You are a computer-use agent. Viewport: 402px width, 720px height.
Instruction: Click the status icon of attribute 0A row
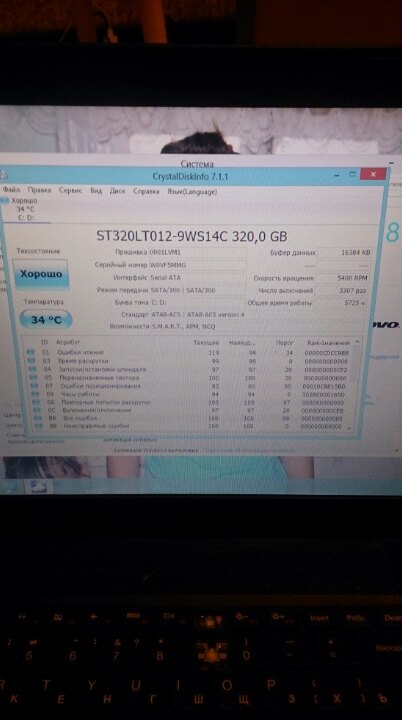pos(36,402)
